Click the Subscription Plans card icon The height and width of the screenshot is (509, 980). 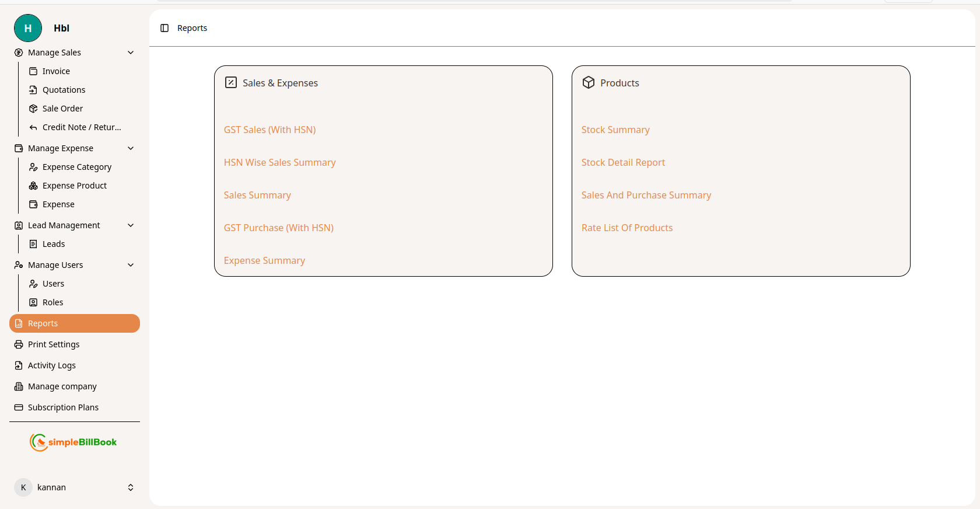tap(19, 407)
